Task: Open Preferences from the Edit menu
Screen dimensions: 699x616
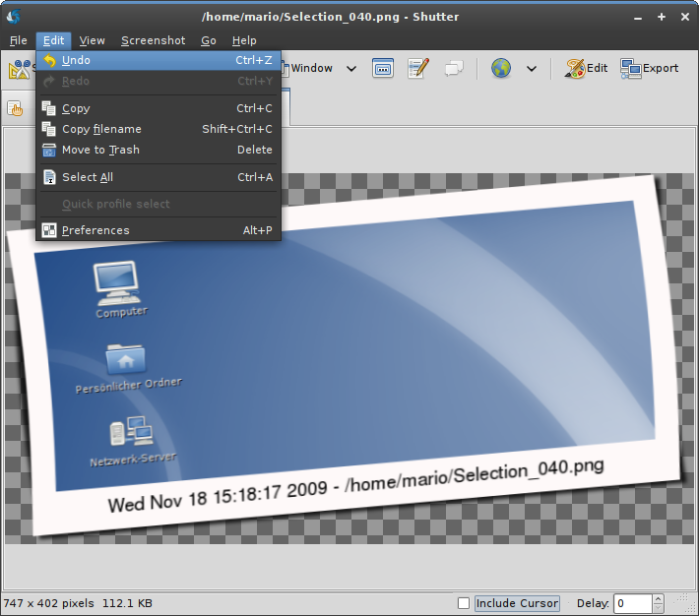Action: pyautogui.click(x=95, y=230)
